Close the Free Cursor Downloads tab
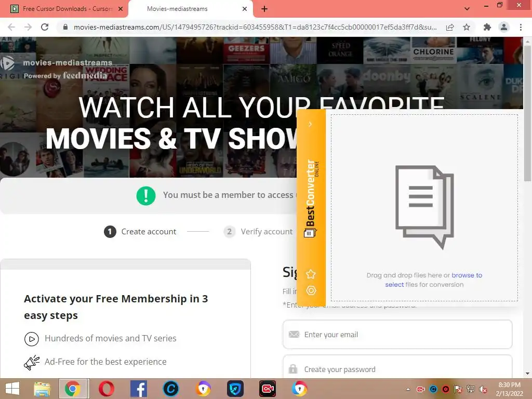532x399 pixels. coord(121,9)
